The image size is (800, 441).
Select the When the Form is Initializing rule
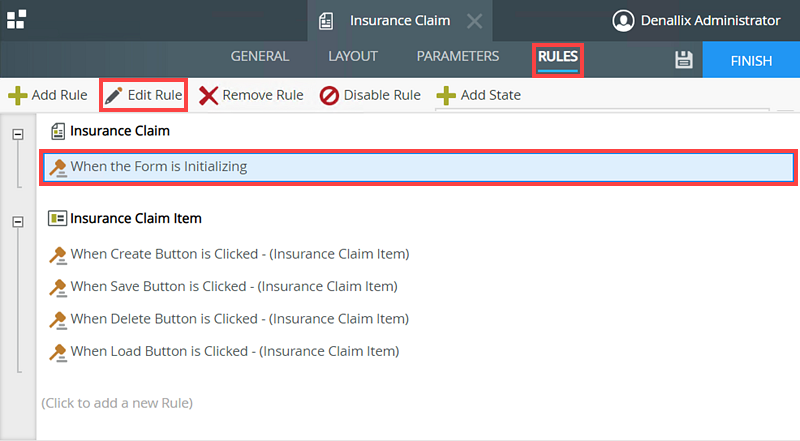pos(159,167)
